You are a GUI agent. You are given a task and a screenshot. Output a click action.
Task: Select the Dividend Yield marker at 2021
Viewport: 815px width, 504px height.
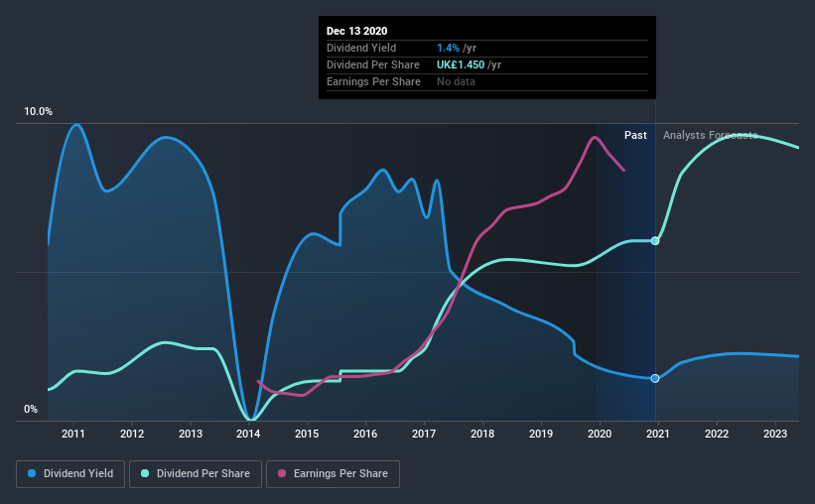(x=655, y=378)
